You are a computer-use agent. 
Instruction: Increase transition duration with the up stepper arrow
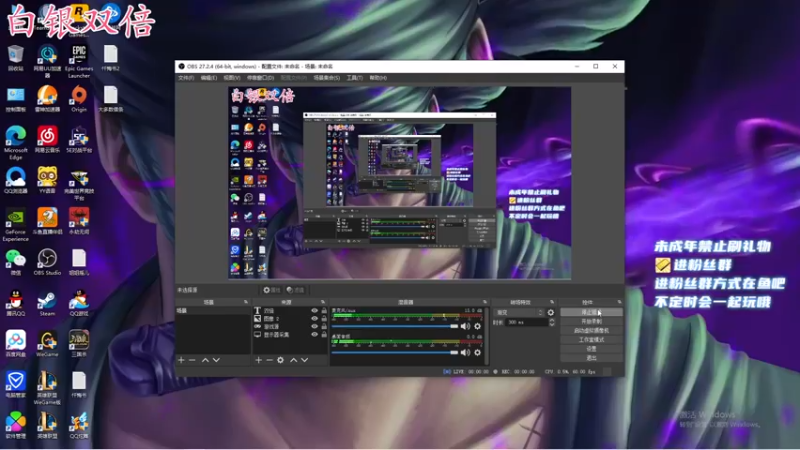552,320
